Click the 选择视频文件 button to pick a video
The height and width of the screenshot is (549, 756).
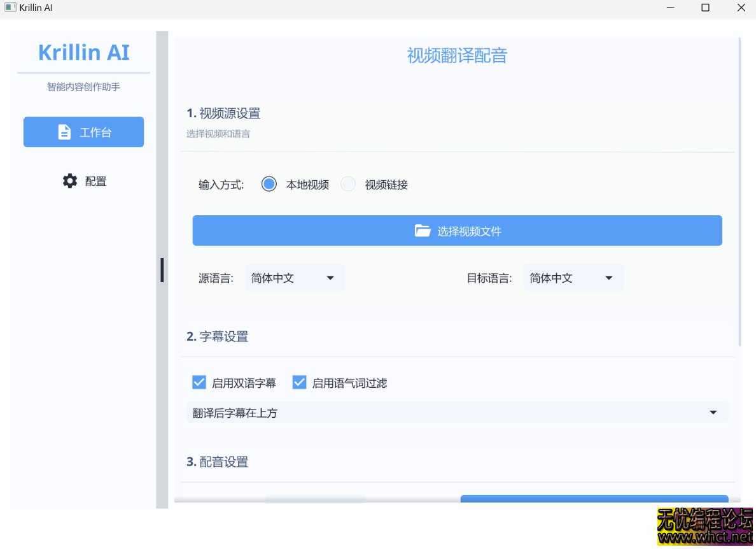click(x=457, y=230)
